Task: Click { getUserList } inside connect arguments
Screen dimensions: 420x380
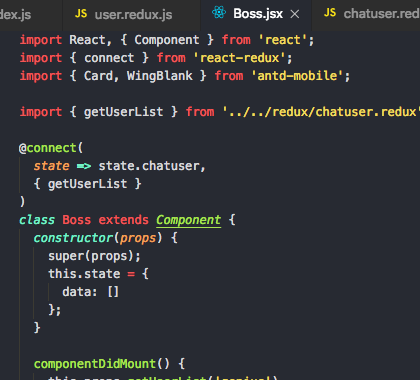Action: 87,184
